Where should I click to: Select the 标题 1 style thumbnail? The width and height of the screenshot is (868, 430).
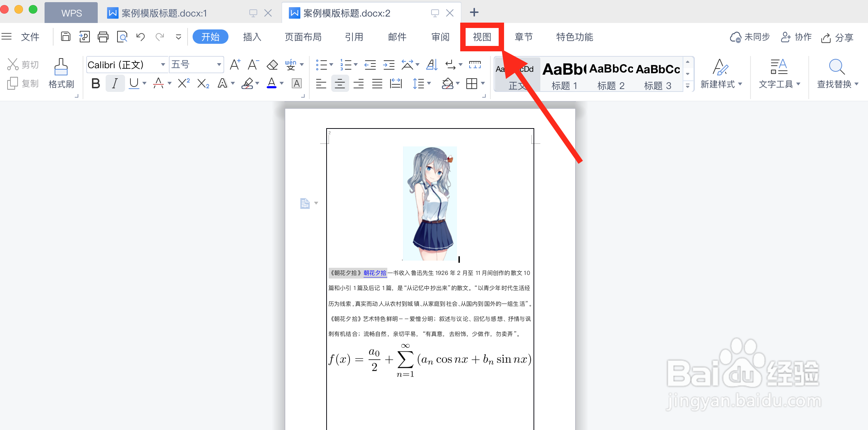[564, 75]
